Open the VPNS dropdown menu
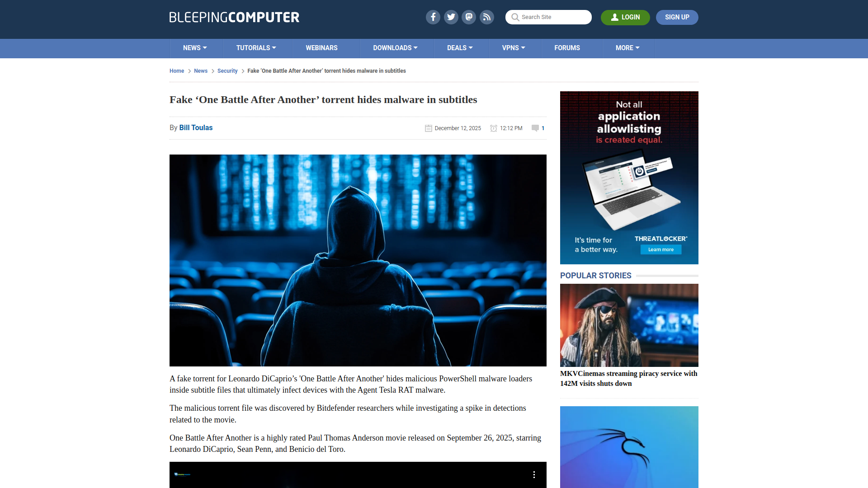Screen dimensions: 868x488 (514, 48)
